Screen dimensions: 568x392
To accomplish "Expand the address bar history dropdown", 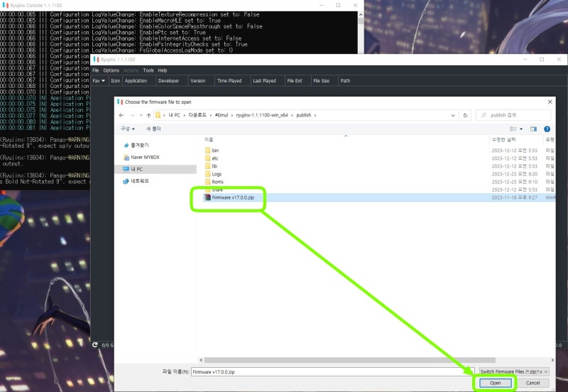I will [x=453, y=115].
